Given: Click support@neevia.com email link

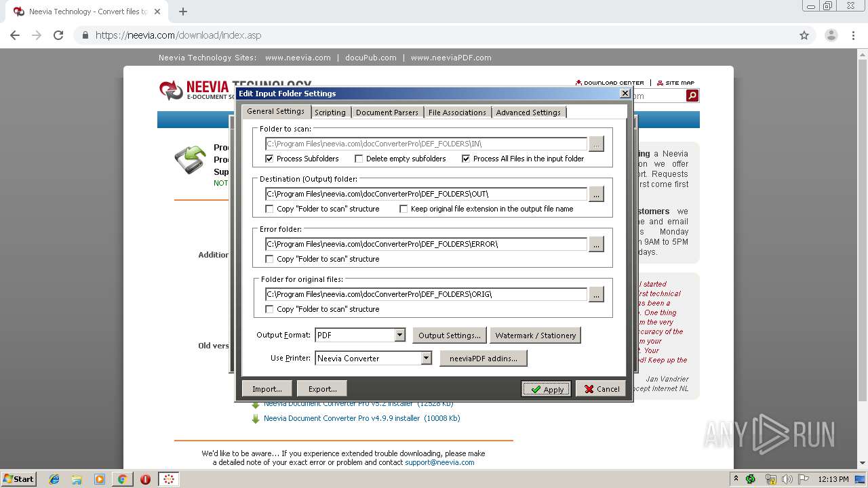Looking at the screenshot, I should click(x=439, y=462).
